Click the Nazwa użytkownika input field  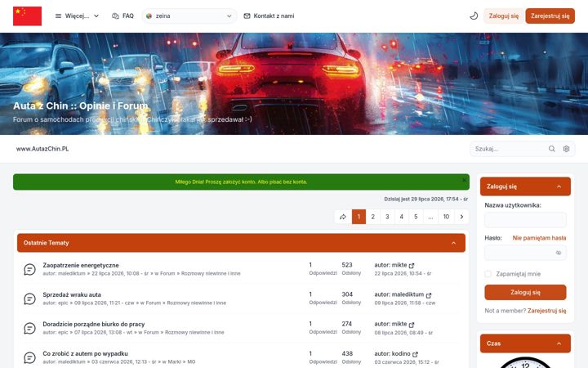click(525, 220)
